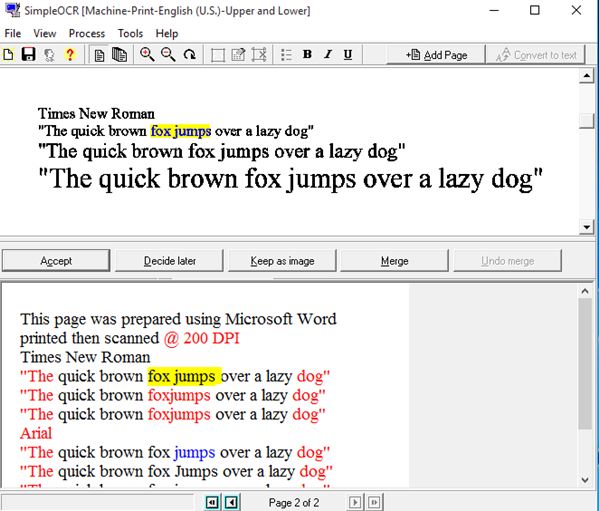
Task: Toggle Underline formatting
Action: (348, 55)
